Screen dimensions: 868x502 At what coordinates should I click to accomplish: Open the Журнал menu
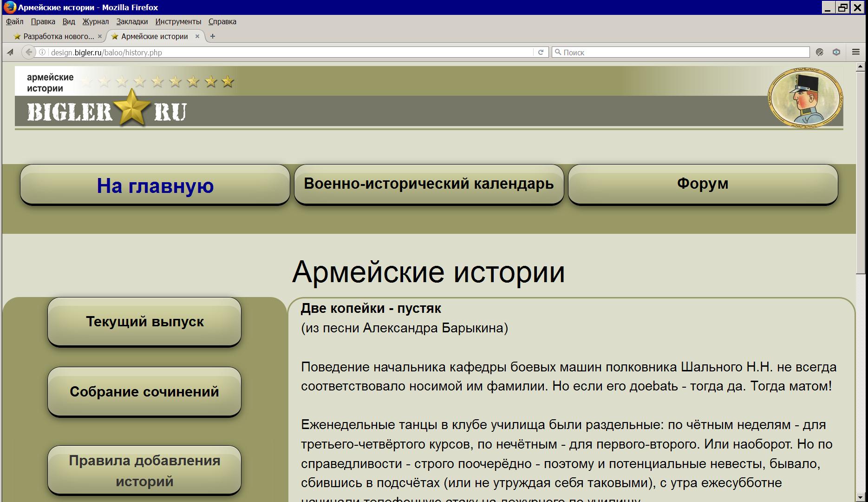95,21
